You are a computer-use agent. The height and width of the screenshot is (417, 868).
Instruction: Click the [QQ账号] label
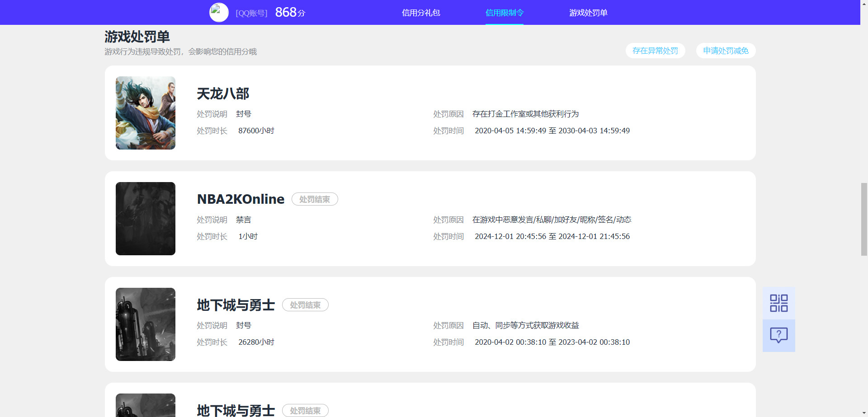click(251, 13)
